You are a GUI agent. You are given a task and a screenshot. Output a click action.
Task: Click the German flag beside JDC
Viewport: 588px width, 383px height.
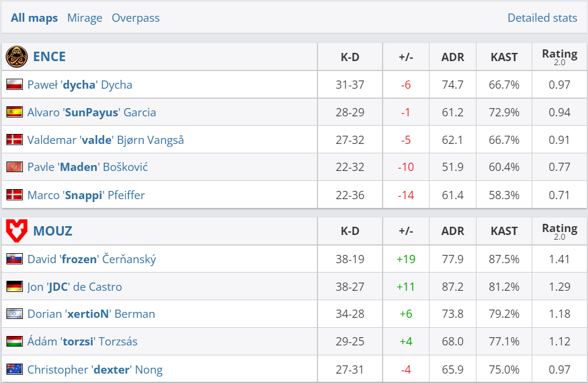point(15,287)
